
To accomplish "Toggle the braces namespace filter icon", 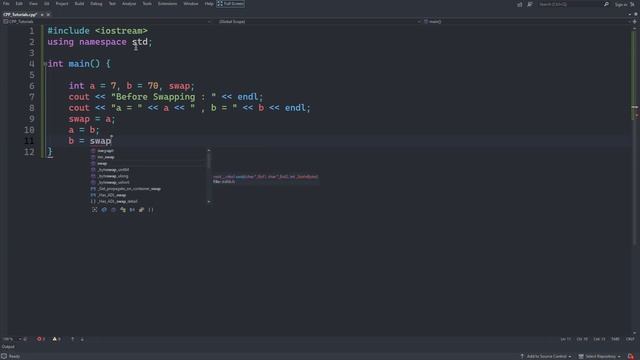I will 151,210.
